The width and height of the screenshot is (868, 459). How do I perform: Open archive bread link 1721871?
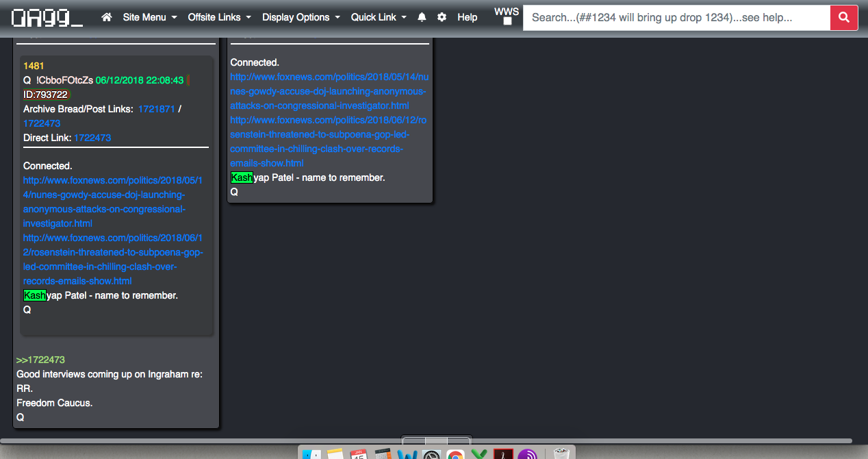[157, 109]
